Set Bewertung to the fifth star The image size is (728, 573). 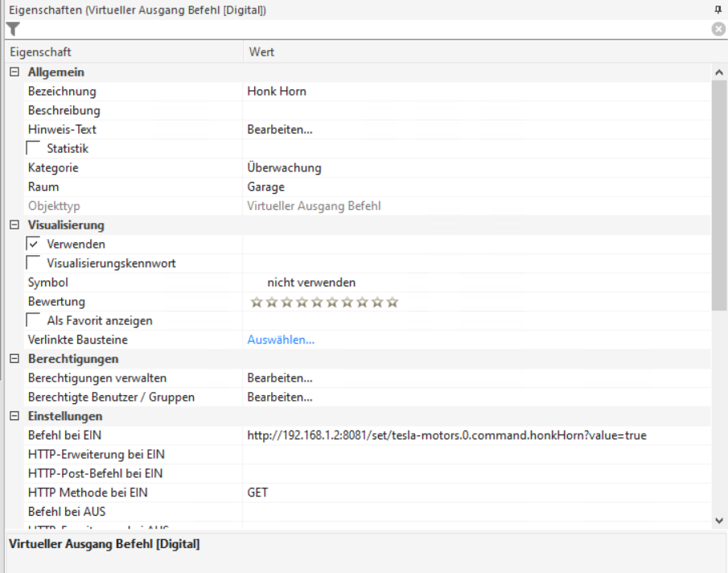click(317, 303)
